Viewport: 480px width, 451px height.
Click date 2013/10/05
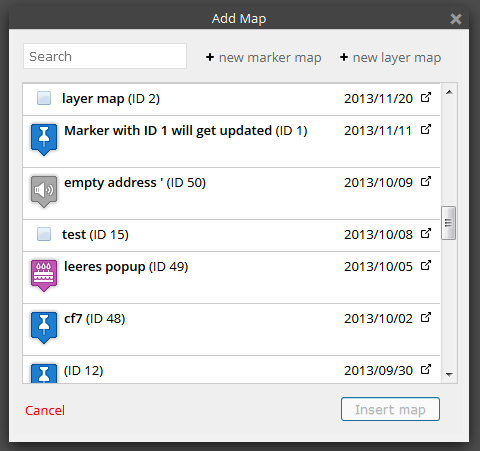(x=378, y=267)
